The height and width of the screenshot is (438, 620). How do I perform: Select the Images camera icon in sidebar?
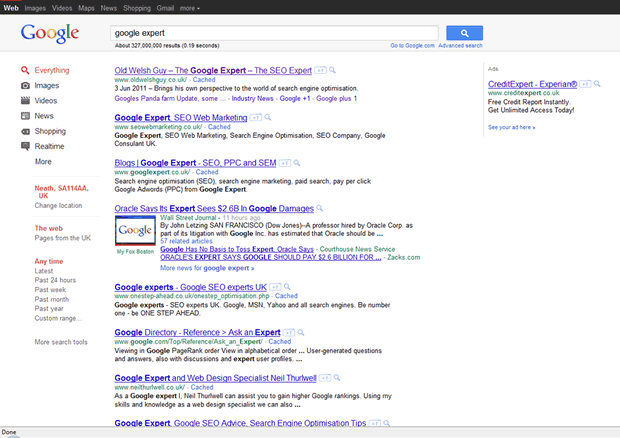(x=25, y=85)
